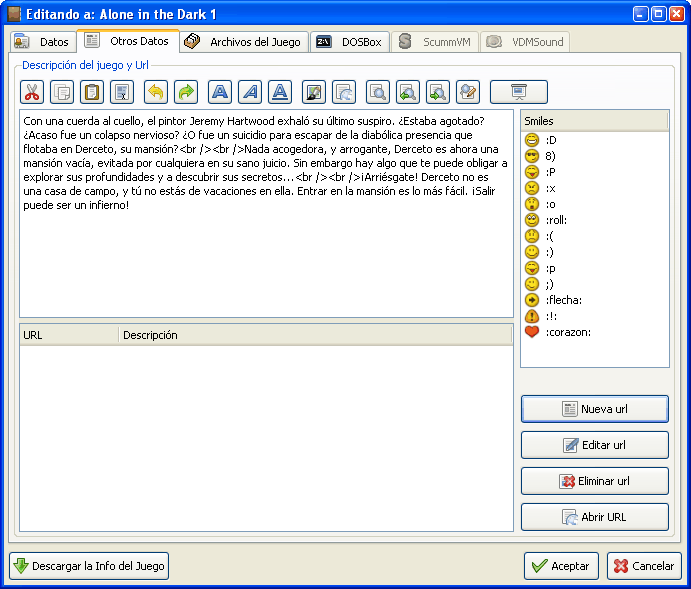
Task: Click the URL column header
Action: [x=69, y=335]
